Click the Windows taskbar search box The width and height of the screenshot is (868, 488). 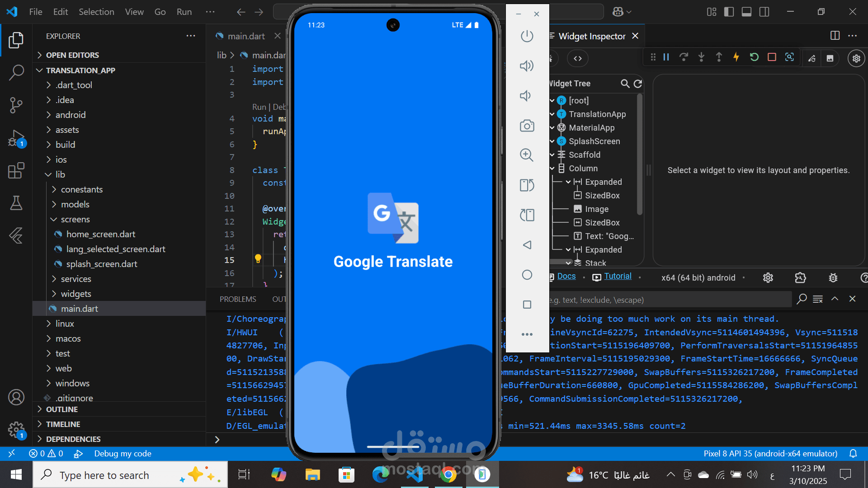(x=130, y=475)
